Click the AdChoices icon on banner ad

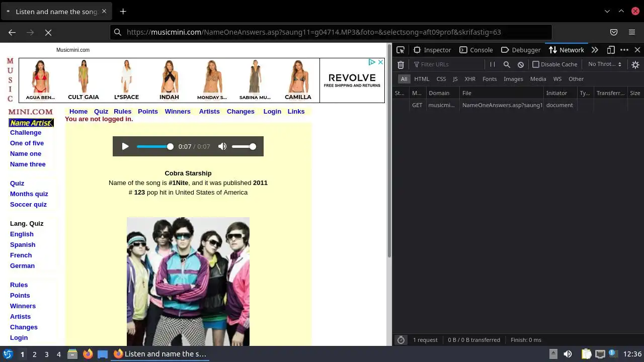372,62
